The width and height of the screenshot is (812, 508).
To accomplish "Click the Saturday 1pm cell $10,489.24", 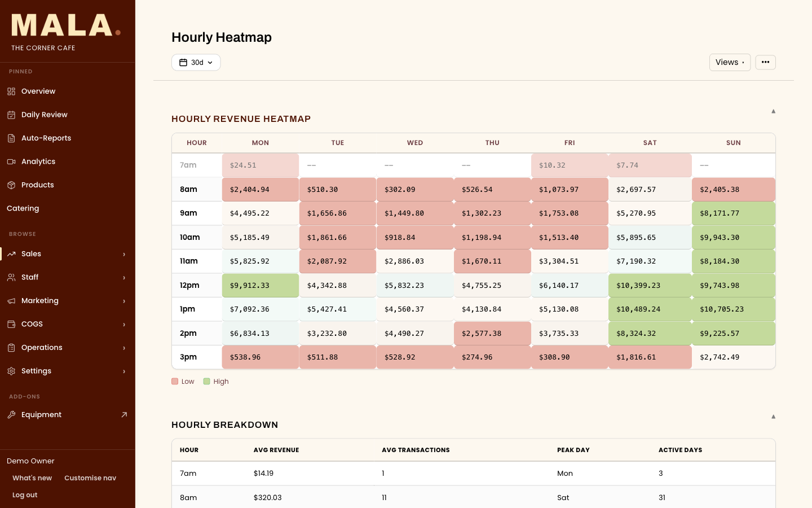I will (x=650, y=309).
